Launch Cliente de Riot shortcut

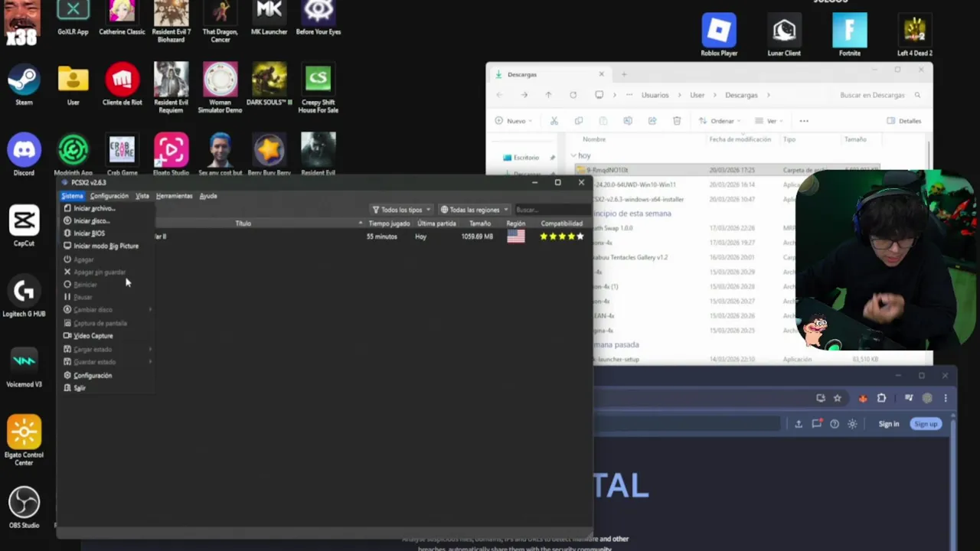(x=122, y=84)
